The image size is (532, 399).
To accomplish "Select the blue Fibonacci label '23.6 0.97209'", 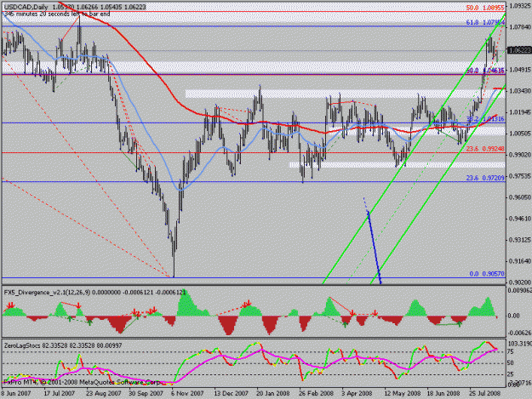I will [x=485, y=178].
